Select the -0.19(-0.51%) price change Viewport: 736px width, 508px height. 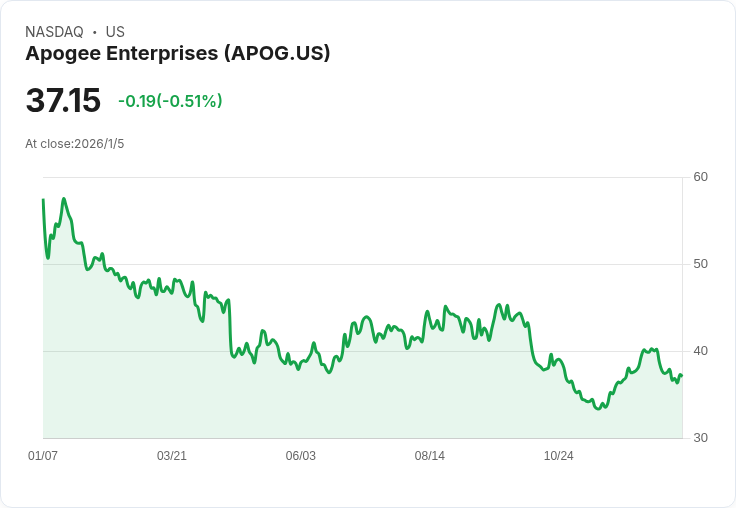coord(170,101)
